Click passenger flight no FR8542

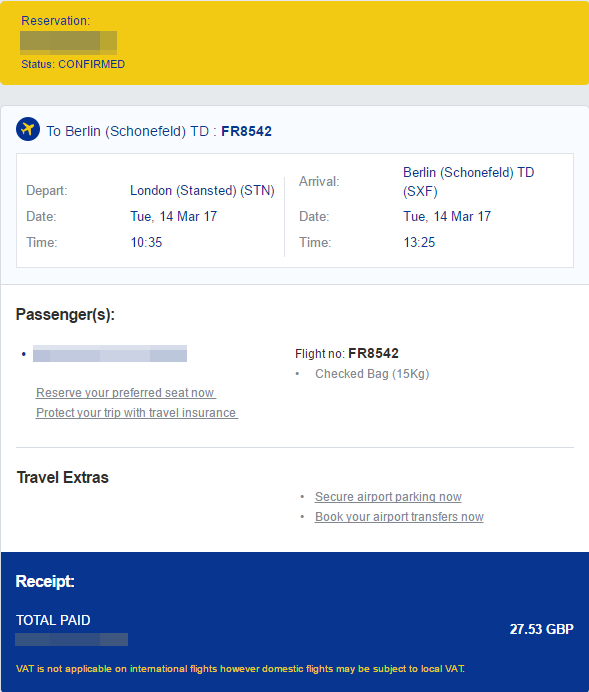tap(373, 353)
